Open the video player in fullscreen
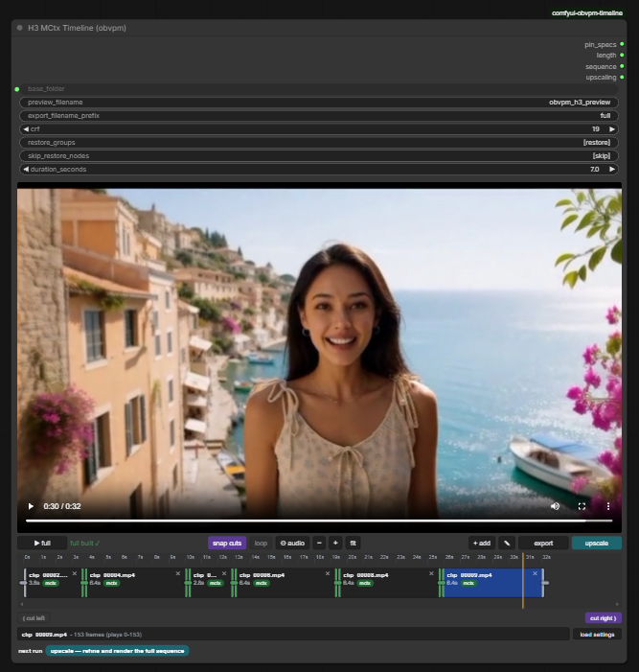639x672 pixels. point(582,506)
